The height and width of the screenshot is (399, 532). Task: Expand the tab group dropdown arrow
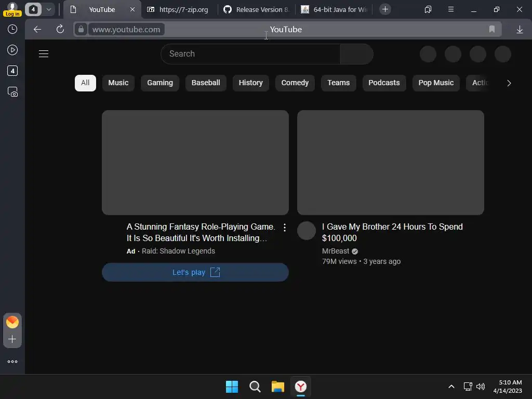[48, 9]
